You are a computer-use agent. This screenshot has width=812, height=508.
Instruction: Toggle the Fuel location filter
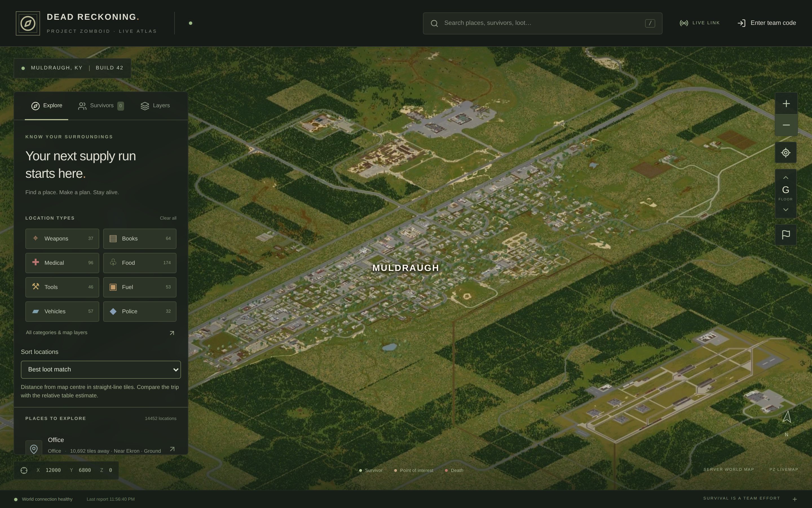coord(140,287)
